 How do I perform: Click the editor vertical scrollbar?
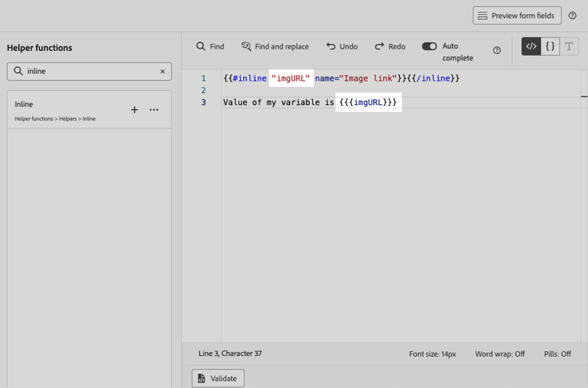(x=584, y=205)
